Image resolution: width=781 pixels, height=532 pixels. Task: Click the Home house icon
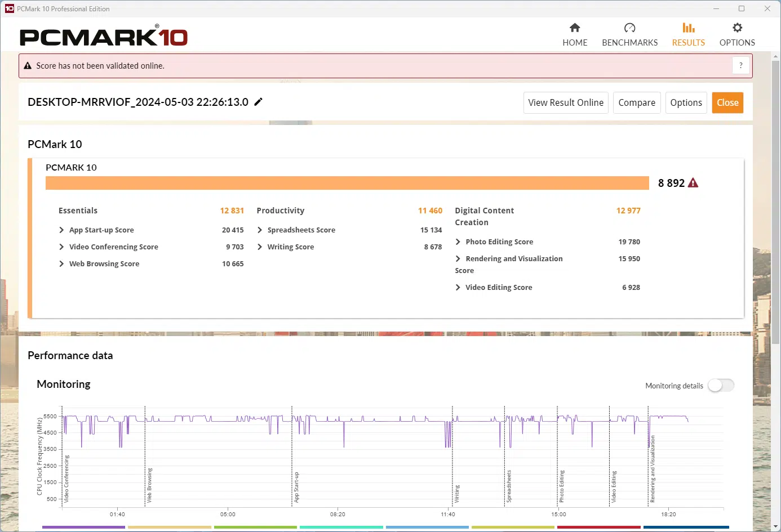575,28
